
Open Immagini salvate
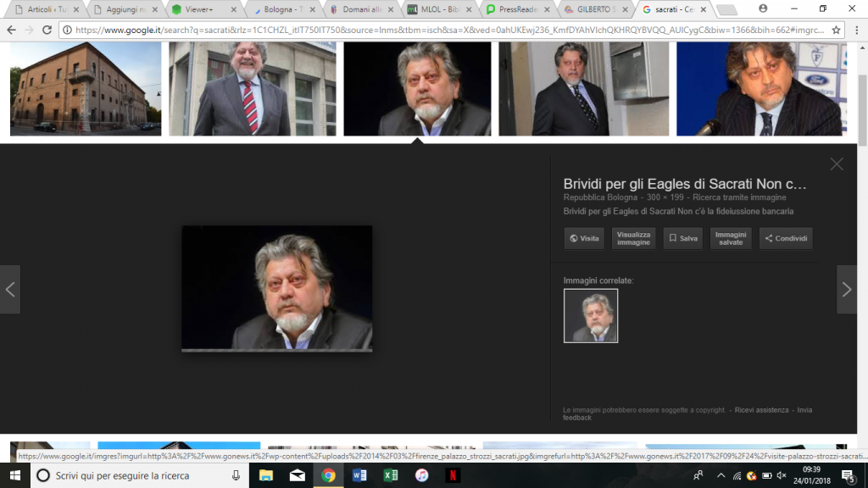tap(731, 238)
